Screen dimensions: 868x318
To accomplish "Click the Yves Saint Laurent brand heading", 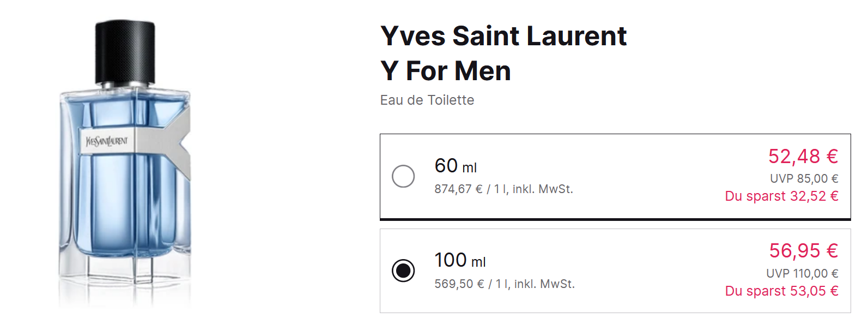I will [503, 36].
